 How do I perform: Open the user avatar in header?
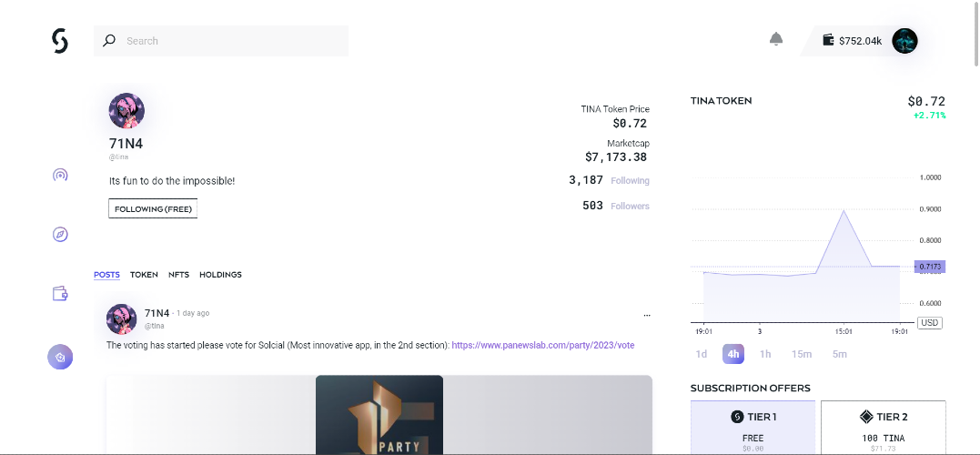904,41
